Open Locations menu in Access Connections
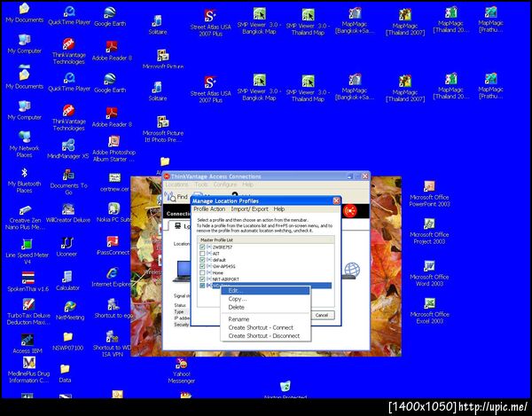The height and width of the screenshot is (416, 532). coord(176,184)
